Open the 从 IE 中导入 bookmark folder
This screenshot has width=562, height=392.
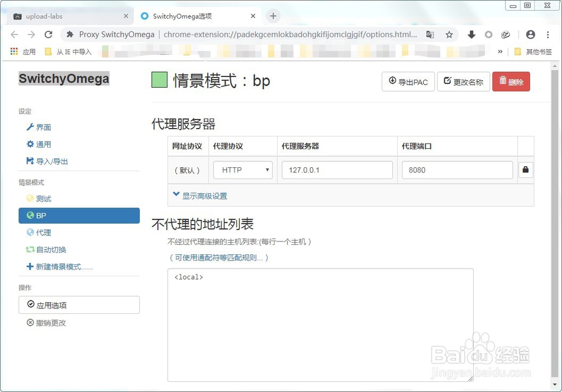[x=68, y=52]
